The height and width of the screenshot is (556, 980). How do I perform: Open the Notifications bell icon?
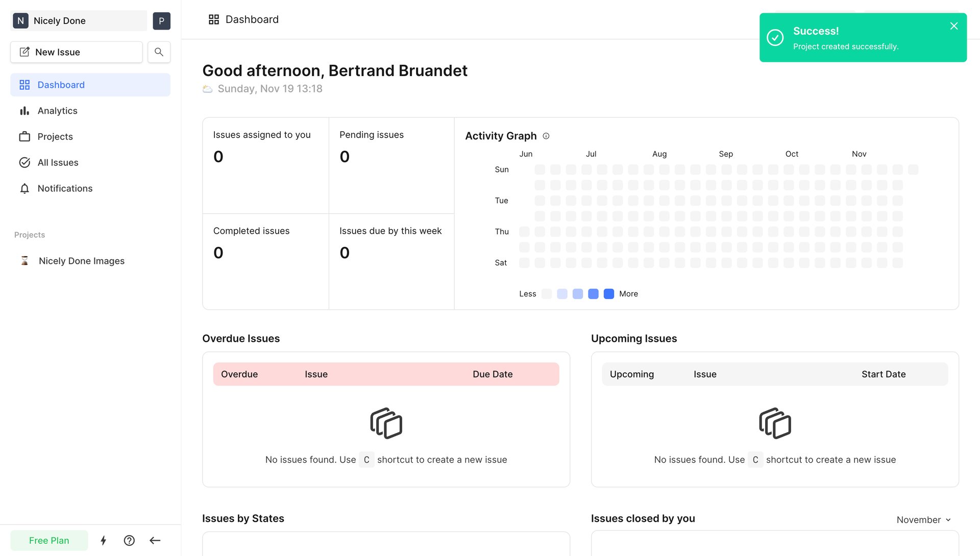[24, 188]
